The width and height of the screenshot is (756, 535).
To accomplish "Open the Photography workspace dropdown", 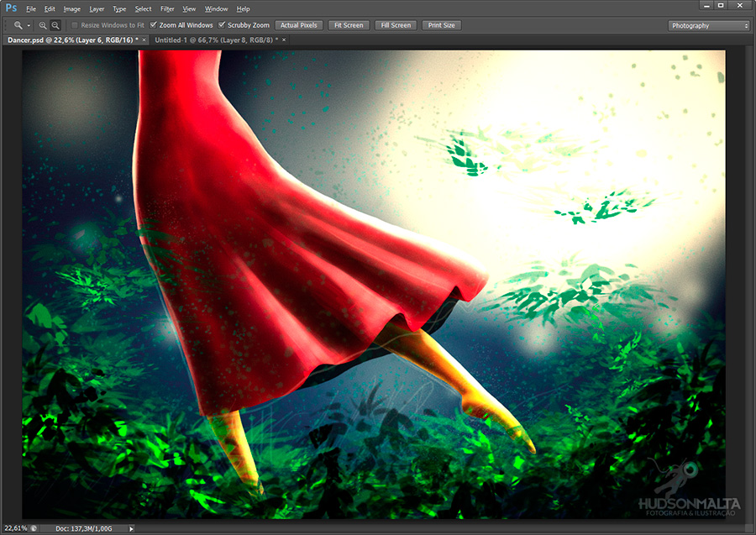I will tap(709, 25).
